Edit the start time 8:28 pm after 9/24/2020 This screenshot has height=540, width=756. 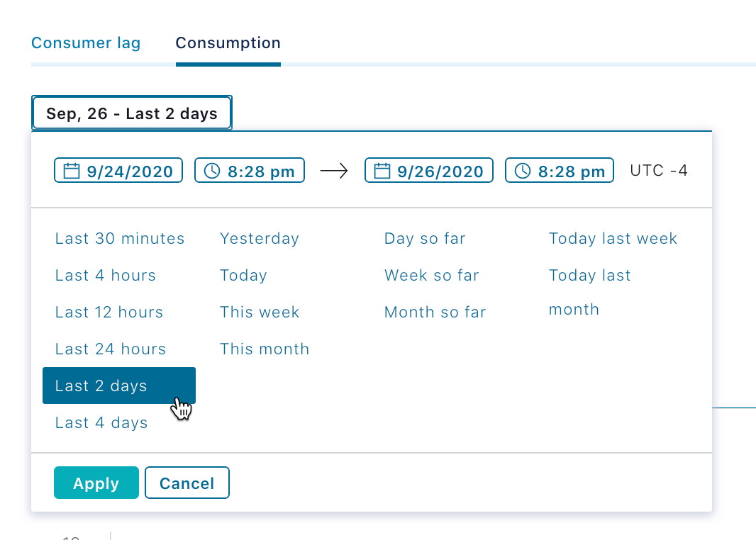[x=261, y=171]
